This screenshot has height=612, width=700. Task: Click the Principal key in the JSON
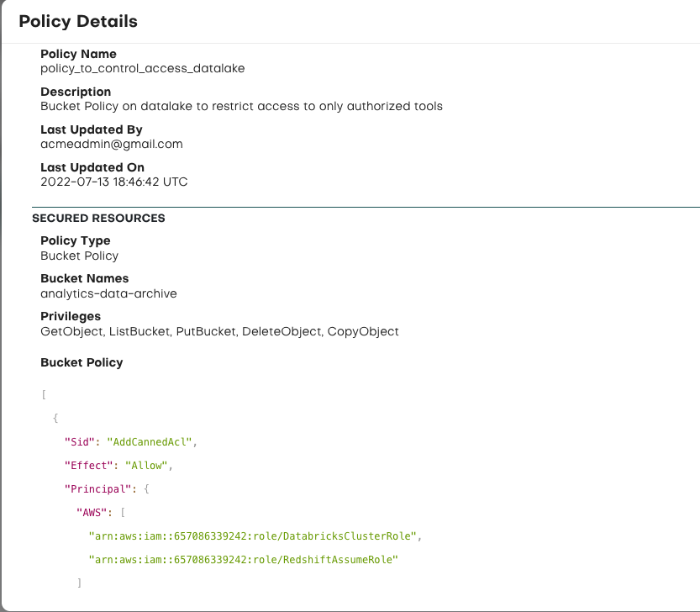[x=99, y=488]
